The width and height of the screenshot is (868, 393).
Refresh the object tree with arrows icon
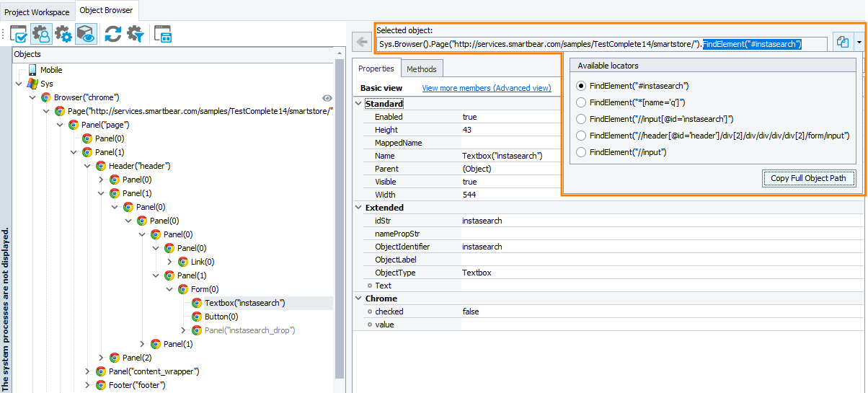112,34
